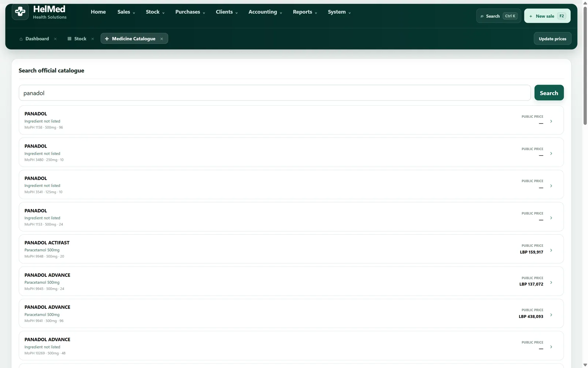Select the price LBP 159,917

pos(531,252)
